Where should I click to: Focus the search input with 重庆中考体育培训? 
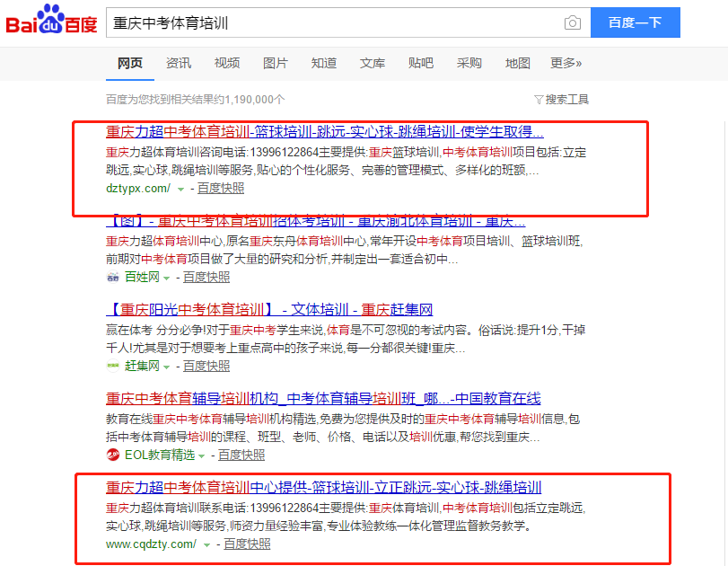(x=333, y=22)
